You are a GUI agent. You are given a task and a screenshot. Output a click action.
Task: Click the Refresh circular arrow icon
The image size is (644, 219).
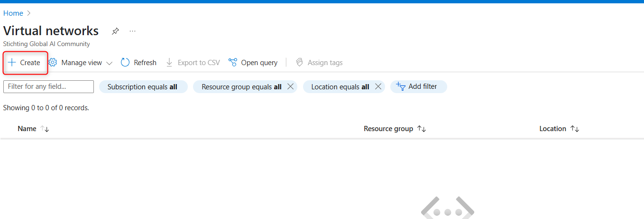(x=125, y=63)
